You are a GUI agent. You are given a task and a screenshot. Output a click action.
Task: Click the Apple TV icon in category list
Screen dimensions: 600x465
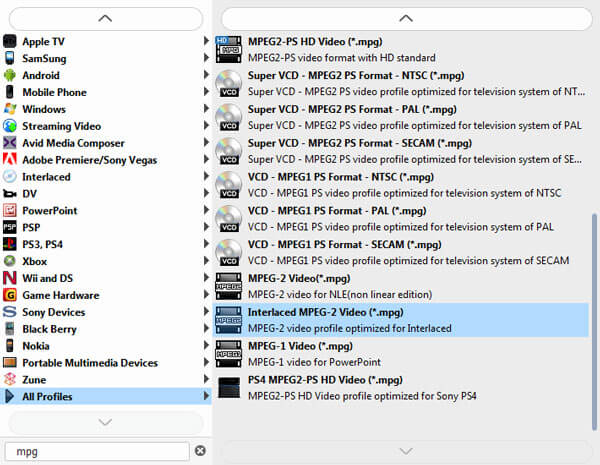click(x=10, y=42)
